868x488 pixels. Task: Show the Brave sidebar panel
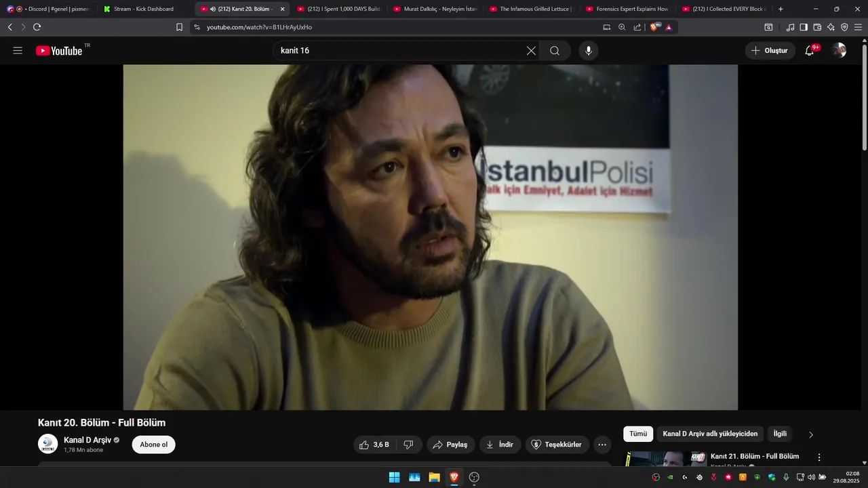point(804,27)
